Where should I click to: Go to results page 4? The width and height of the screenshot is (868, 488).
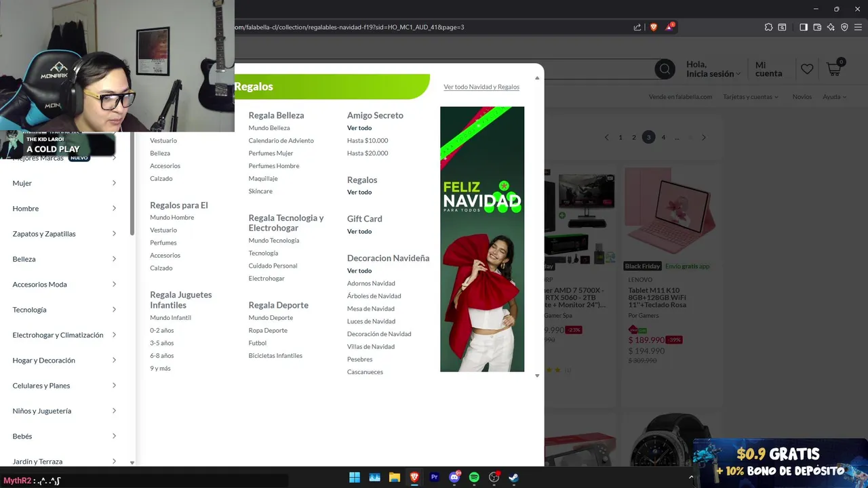pos(663,138)
